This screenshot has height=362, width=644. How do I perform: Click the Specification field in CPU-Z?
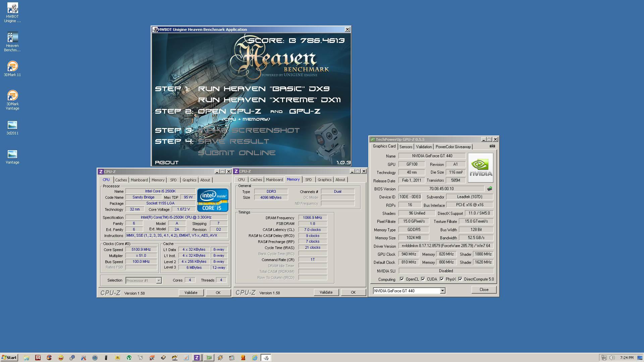click(176, 218)
